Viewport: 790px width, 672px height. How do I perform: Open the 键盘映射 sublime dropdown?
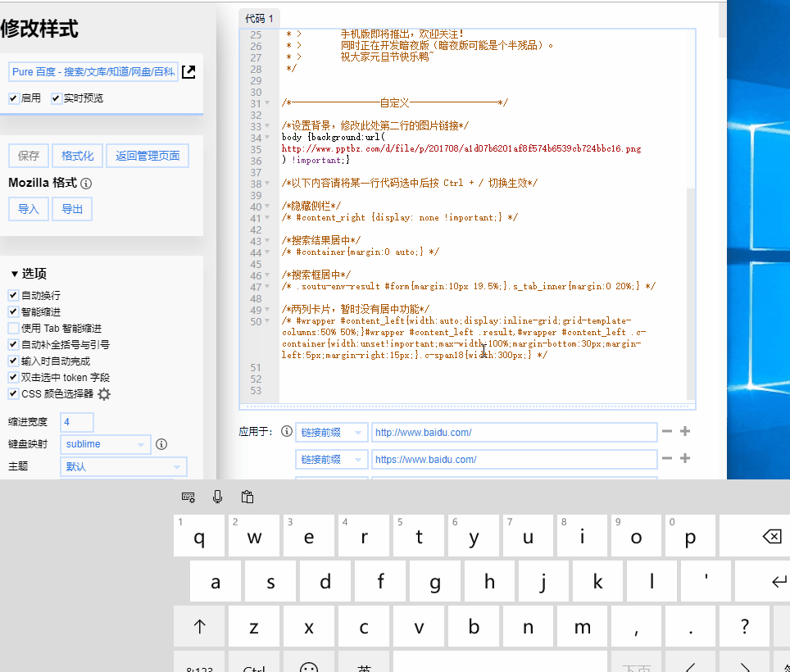tap(106, 444)
